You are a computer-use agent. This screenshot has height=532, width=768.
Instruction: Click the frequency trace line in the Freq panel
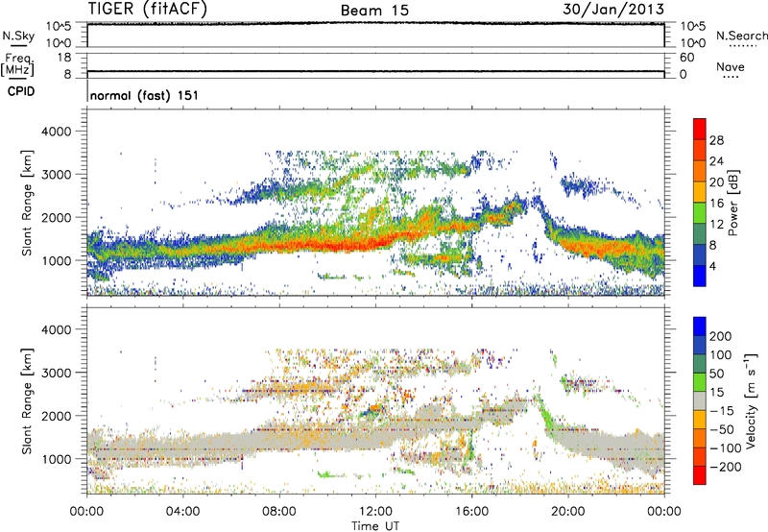pos(375,71)
